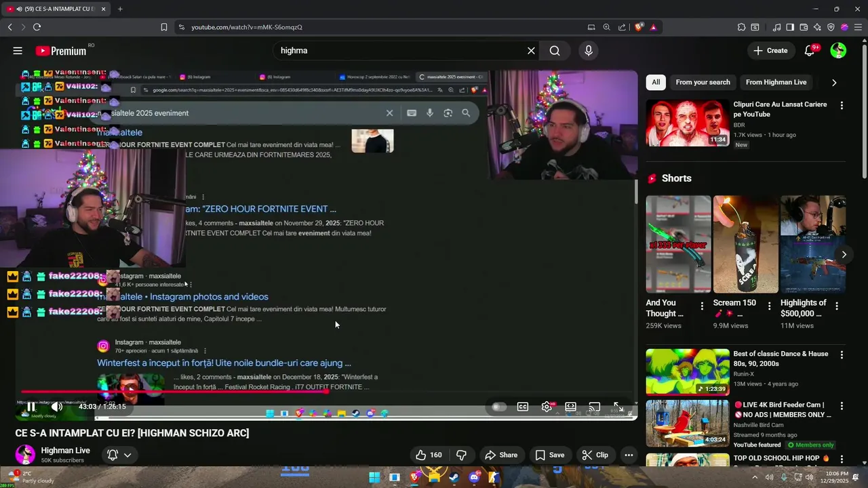
Task: Clear the search box text with X
Action: [531, 51]
